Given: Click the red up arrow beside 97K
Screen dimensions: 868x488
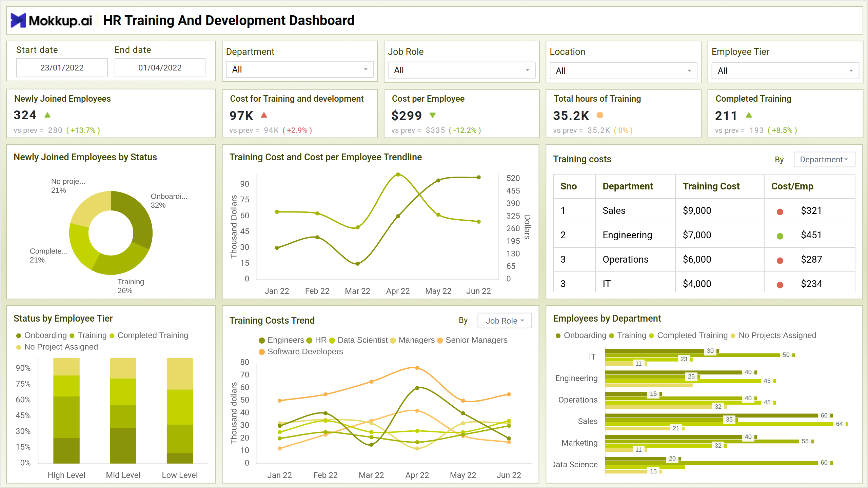Looking at the screenshot, I should [264, 115].
